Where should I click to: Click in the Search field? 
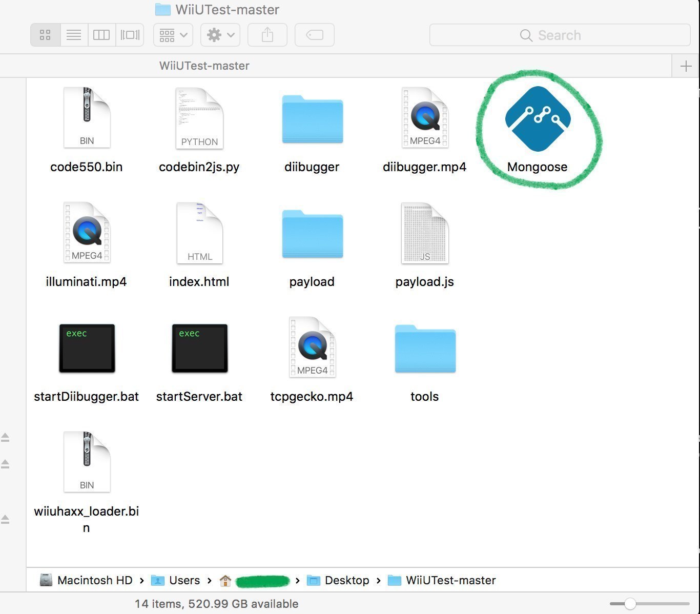(x=560, y=35)
